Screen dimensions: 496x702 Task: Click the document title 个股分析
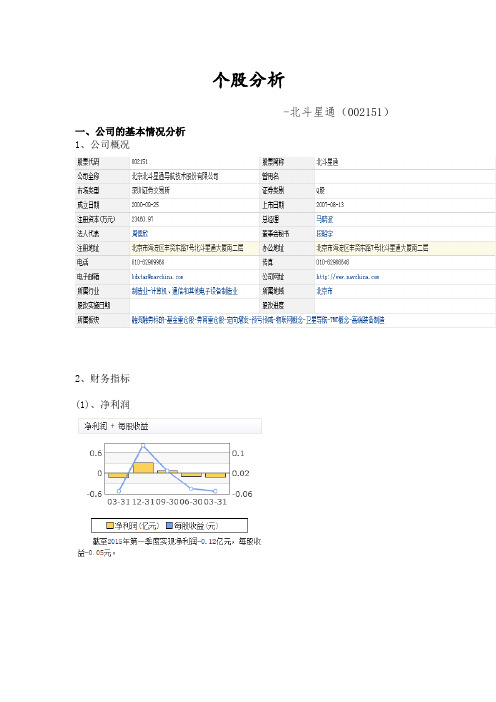tap(248, 80)
